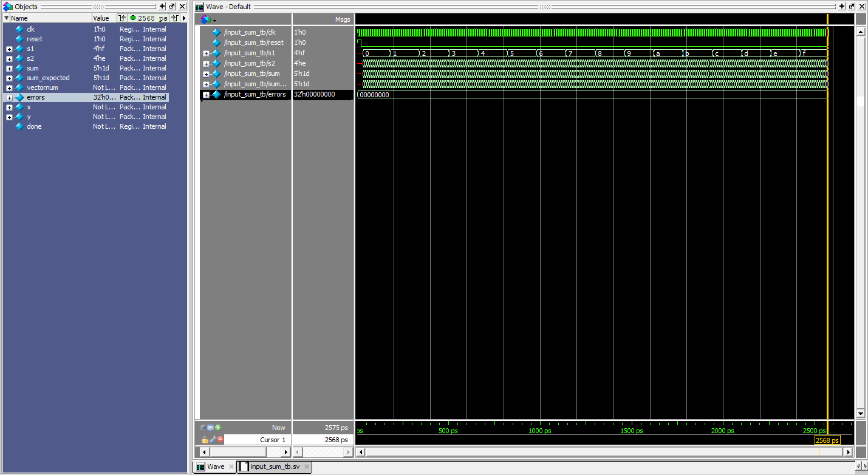Viewport: 868px width, 475px height.
Task: Expand vectornum in Objects panel
Action: (9, 87)
